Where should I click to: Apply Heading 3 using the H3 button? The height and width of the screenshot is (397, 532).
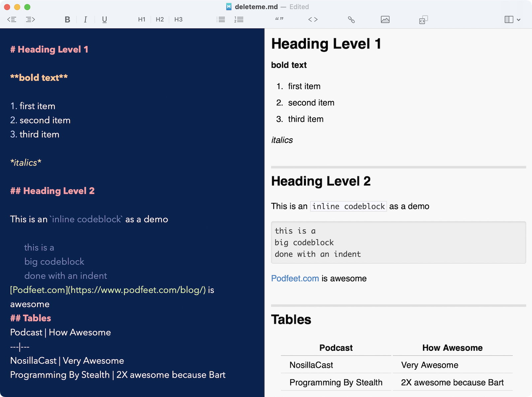click(x=178, y=20)
